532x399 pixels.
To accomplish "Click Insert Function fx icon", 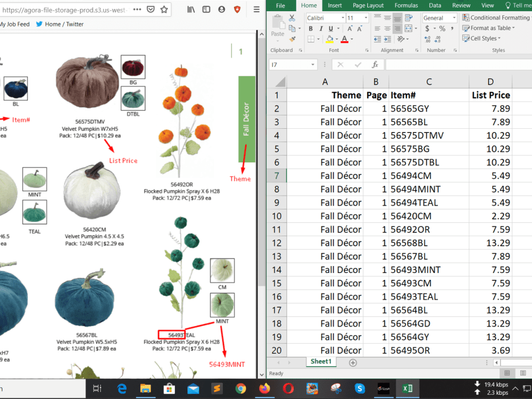I will [x=375, y=65].
